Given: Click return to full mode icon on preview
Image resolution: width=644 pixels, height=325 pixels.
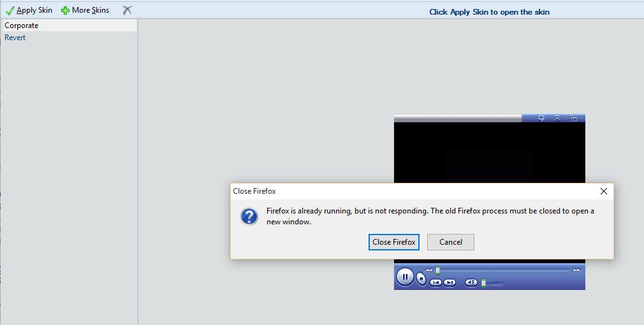Looking at the screenshot, I should pos(573,118).
